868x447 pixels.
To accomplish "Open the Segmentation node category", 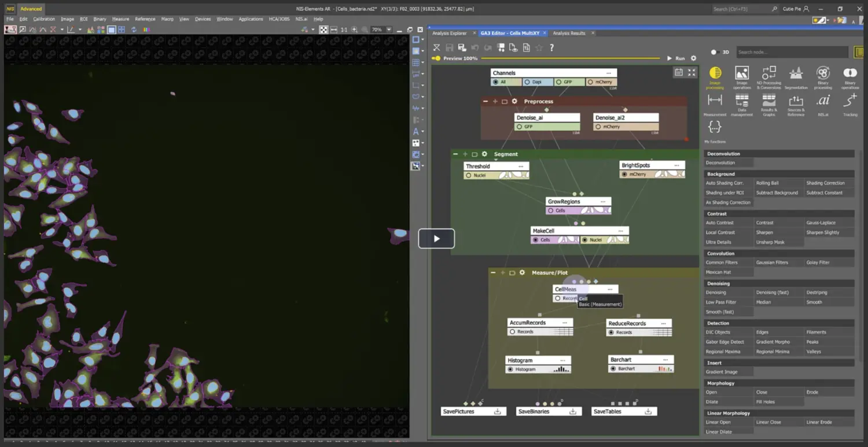I will pyautogui.click(x=796, y=76).
